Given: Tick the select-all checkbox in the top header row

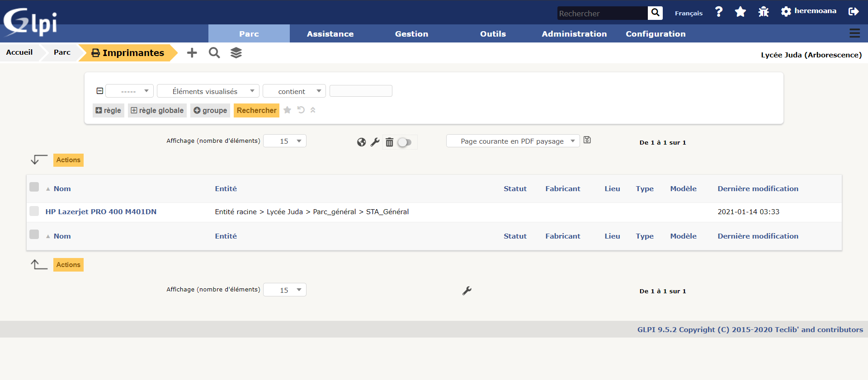Looking at the screenshot, I should coord(34,187).
